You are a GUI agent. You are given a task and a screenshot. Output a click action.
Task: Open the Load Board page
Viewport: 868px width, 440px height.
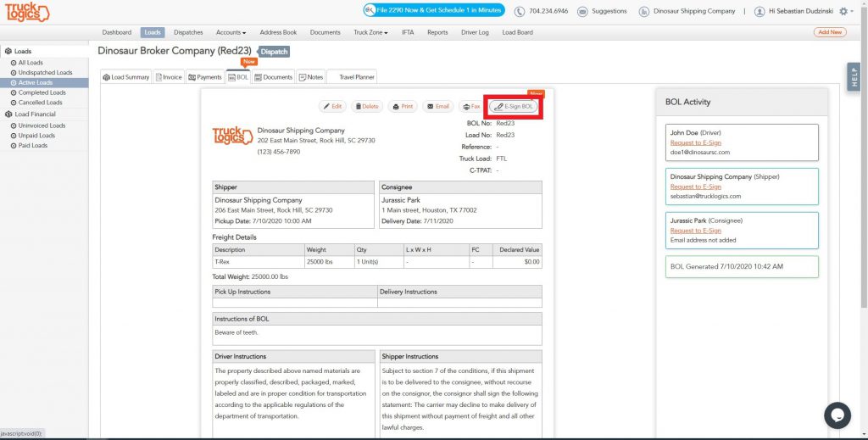coord(517,33)
